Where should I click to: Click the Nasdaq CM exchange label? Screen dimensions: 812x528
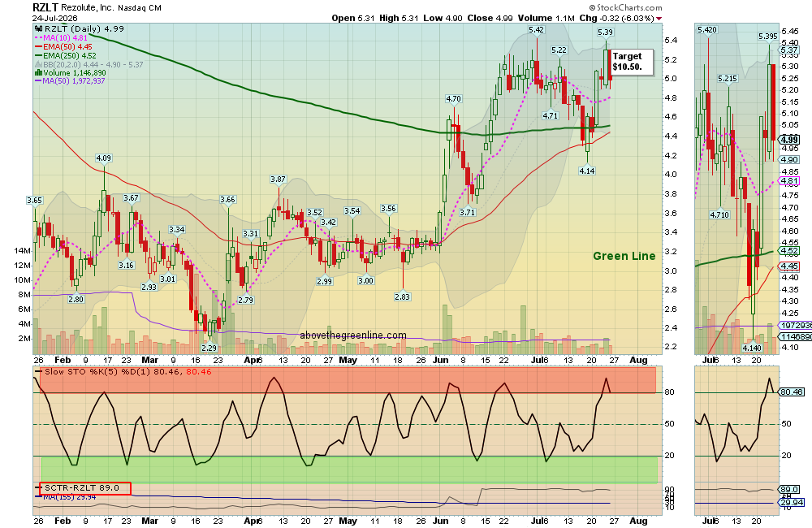[x=140, y=8]
